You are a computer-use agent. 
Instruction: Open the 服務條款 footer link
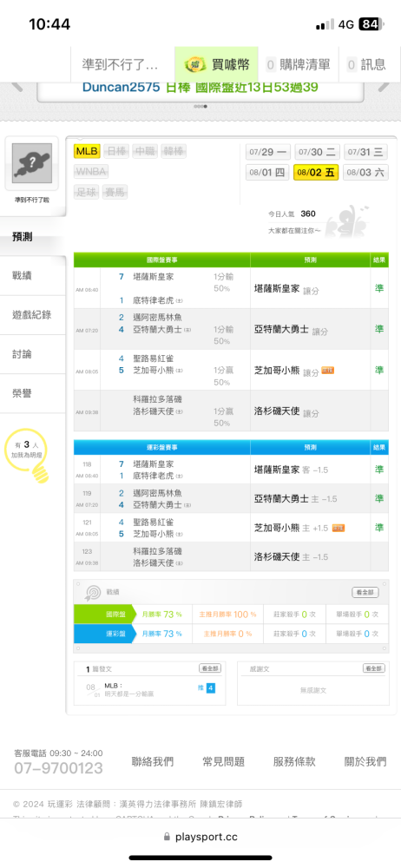point(294,762)
